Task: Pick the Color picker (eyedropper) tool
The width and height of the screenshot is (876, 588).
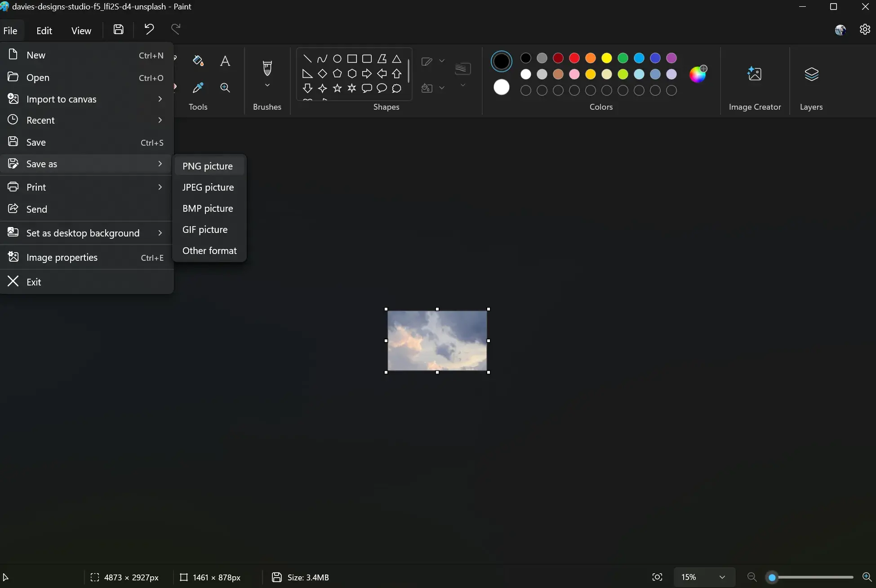Action: [197, 88]
